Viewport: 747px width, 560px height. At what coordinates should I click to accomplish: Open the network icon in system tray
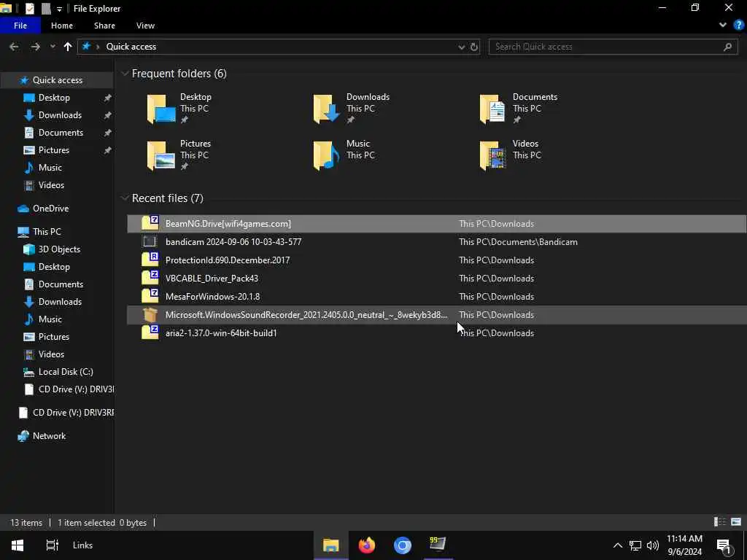coord(635,545)
